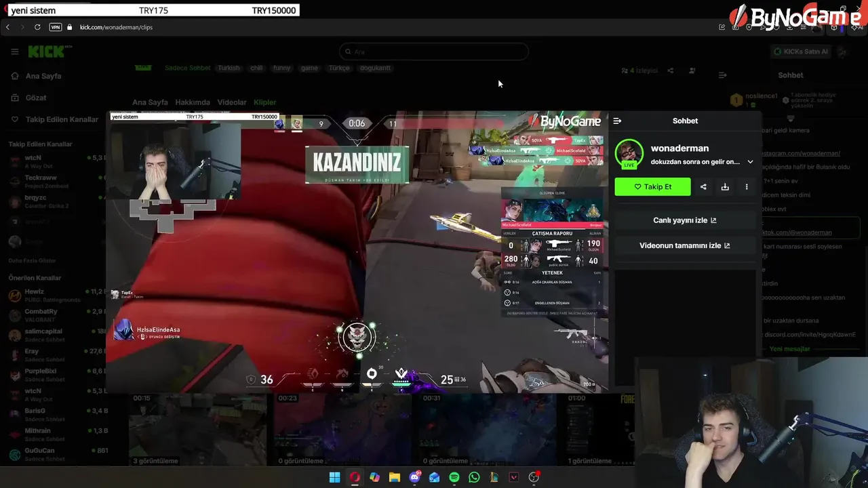The image size is (868, 488).
Task: Click the Sadece Sohbet category link
Action: coord(188,68)
